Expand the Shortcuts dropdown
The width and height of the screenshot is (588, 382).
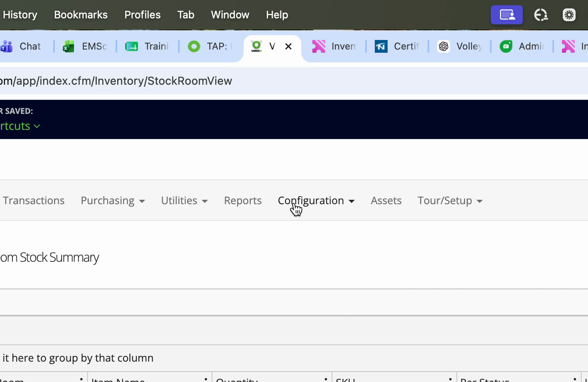pyautogui.click(x=20, y=126)
